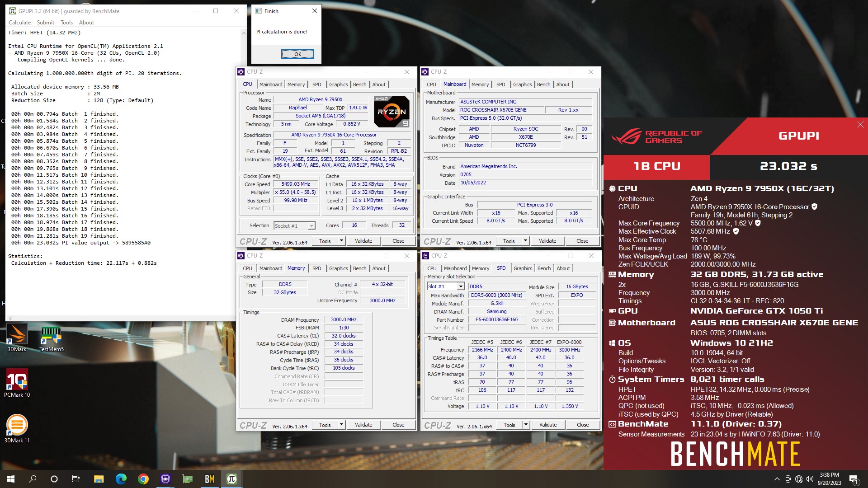Open About tab in SPD CPU-Z window

coord(563,268)
